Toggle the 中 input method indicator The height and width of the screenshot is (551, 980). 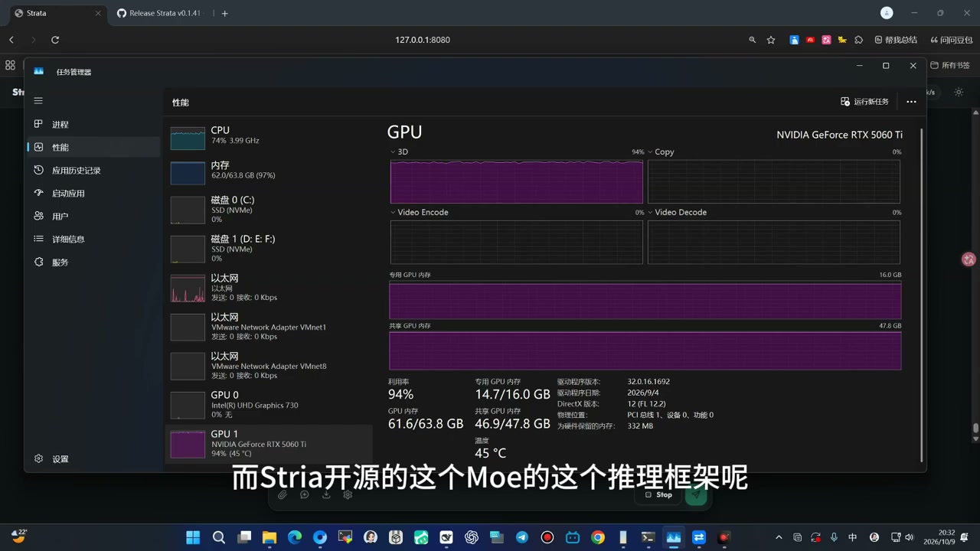tap(853, 537)
